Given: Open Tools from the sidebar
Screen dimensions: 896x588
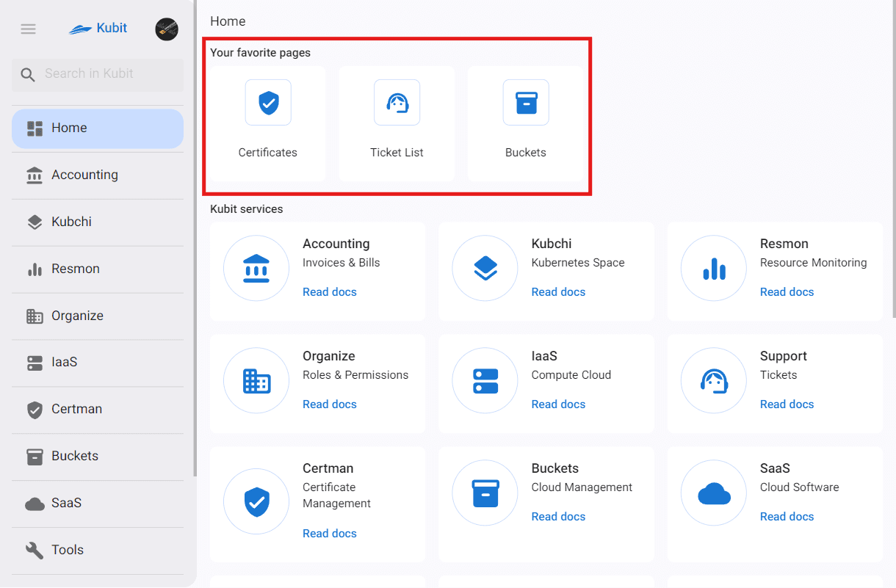Looking at the screenshot, I should (98, 551).
